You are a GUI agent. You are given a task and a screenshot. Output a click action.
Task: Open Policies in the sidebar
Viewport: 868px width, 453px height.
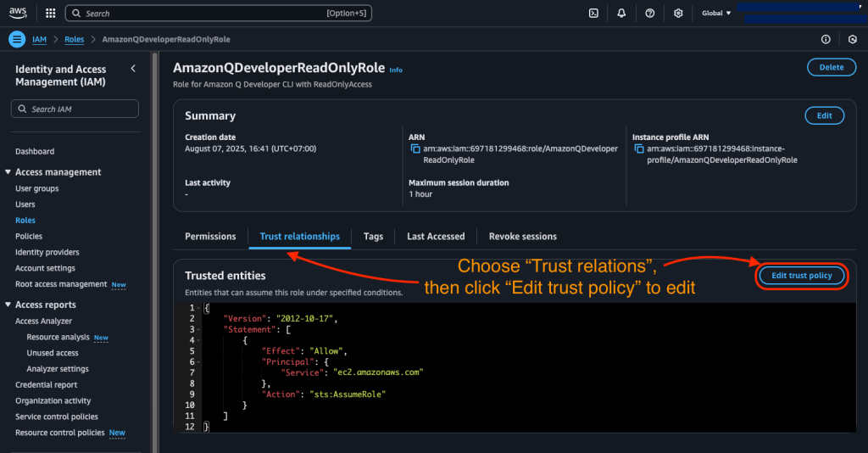coord(29,236)
